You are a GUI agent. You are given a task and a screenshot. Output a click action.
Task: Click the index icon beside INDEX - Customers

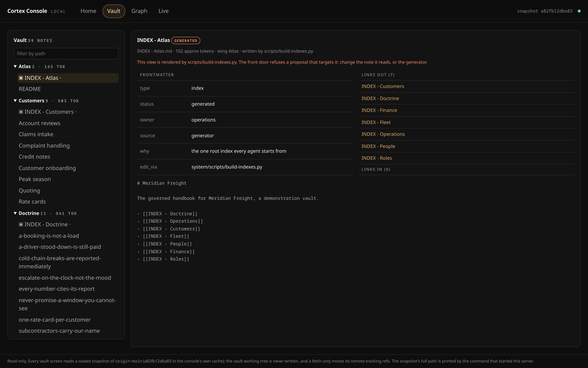pyautogui.click(x=21, y=112)
